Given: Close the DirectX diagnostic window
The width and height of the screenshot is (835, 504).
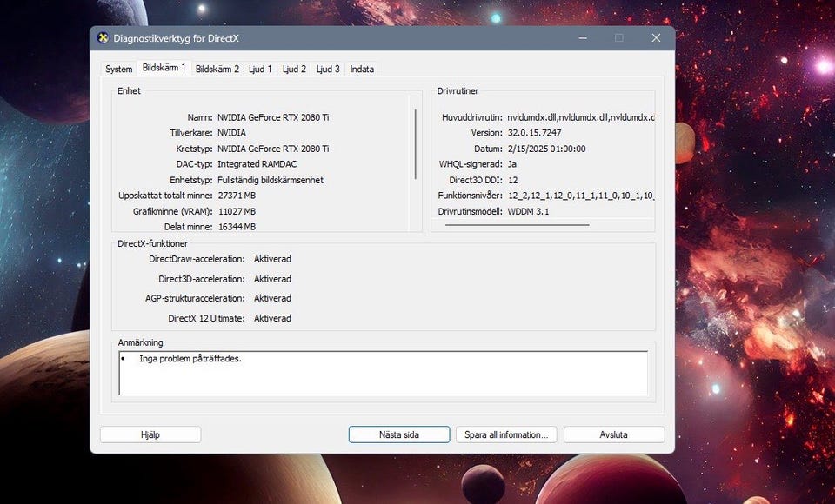Looking at the screenshot, I should [x=656, y=38].
